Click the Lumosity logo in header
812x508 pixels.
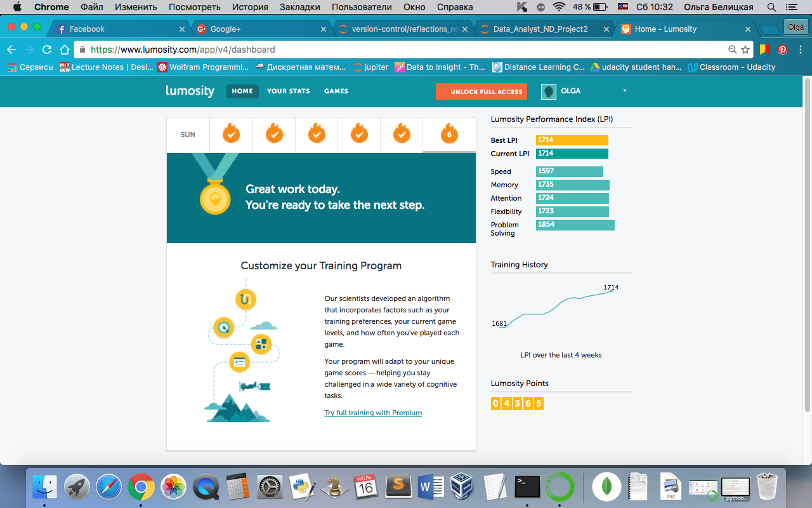point(190,91)
